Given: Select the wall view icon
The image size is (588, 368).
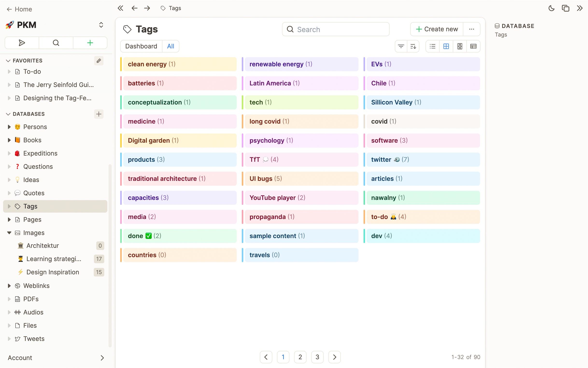Looking at the screenshot, I should pos(460,46).
